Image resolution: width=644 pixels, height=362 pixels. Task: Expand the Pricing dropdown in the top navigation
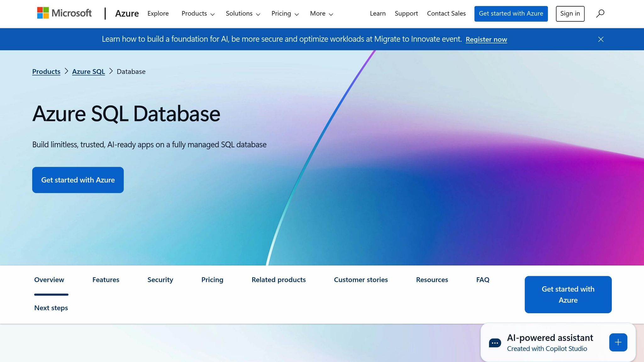285,14
